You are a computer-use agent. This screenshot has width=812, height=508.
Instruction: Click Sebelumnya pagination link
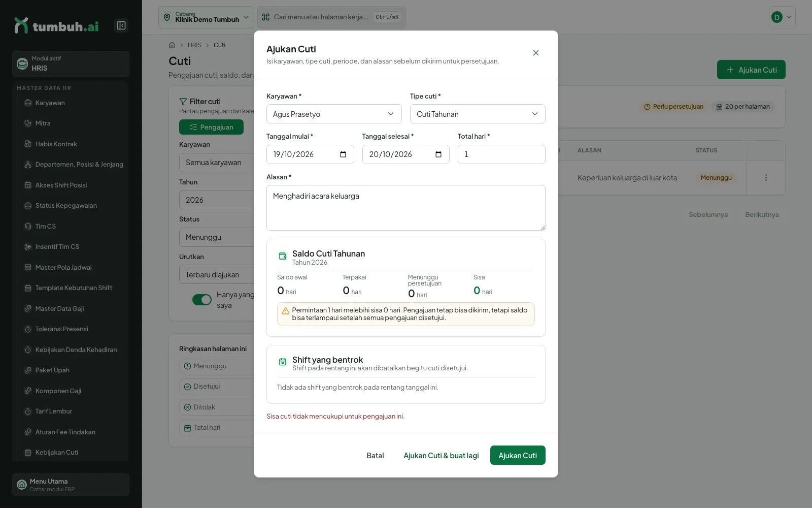[708, 214]
